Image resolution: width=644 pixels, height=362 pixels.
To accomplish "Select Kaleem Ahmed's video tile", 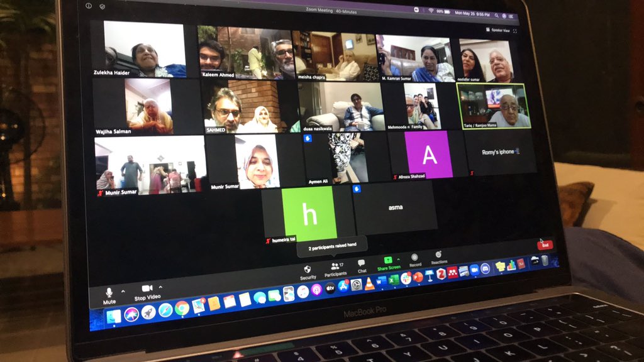I will click(x=246, y=52).
